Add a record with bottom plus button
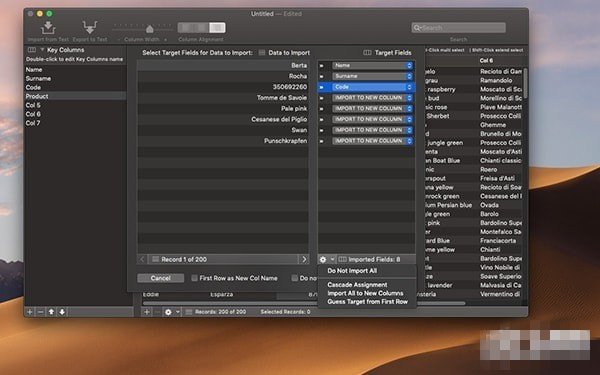Viewport: 600px width, 375px height. point(147,312)
